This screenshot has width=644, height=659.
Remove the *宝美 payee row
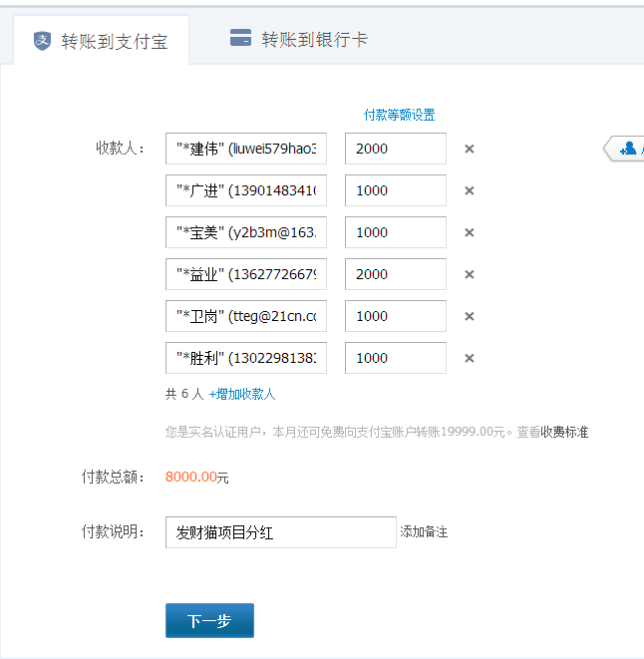click(x=470, y=233)
